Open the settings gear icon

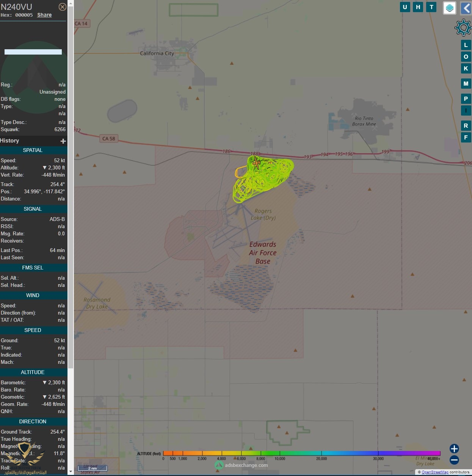pyautogui.click(x=463, y=28)
